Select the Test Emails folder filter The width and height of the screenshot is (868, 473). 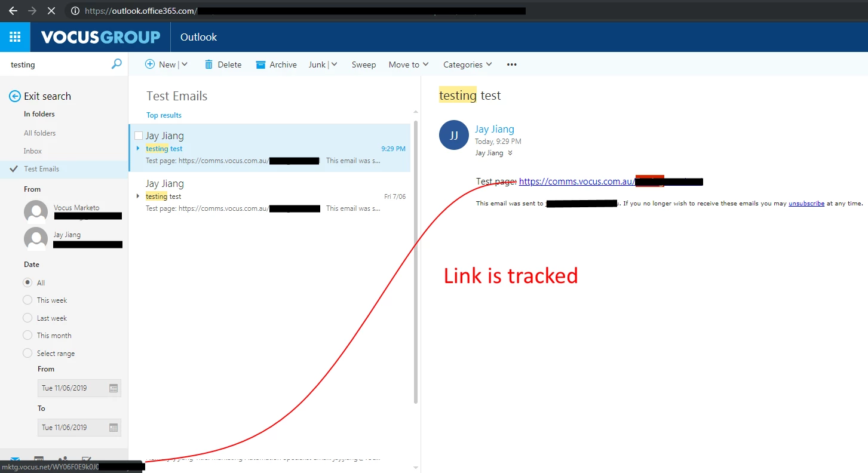[64, 169]
